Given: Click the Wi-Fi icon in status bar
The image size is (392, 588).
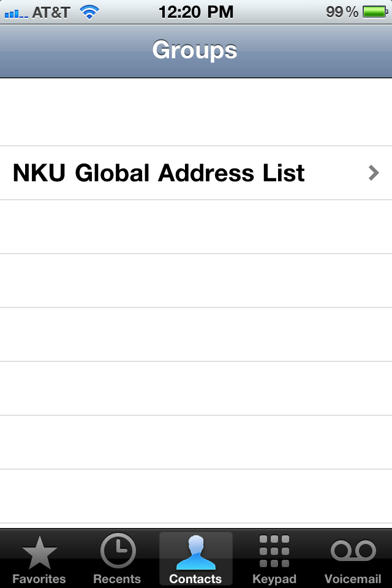Looking at the screenshot, I should 89,12.
